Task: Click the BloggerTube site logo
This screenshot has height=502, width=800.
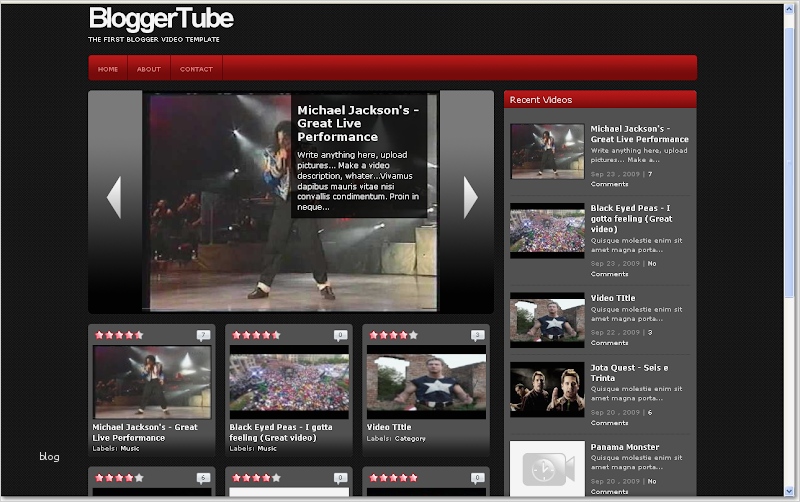Action: 161,18
